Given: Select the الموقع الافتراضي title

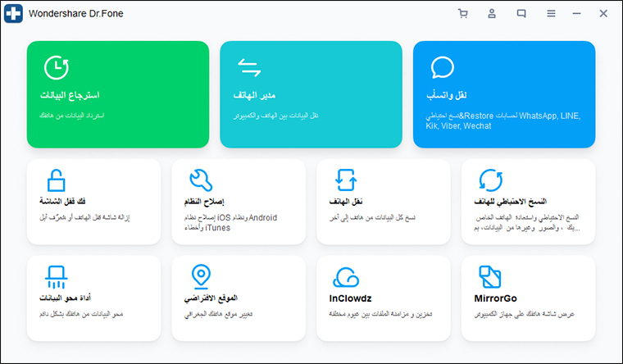Looking at the screenshot, I should [211, 298].
